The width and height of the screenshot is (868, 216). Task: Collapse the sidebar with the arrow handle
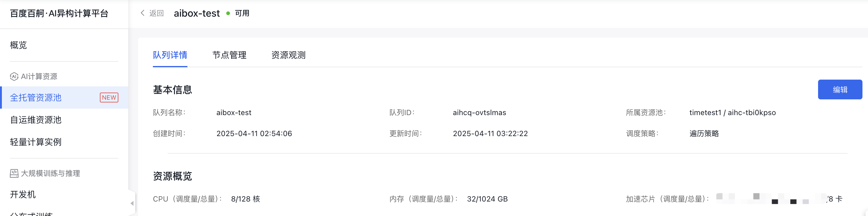[x=132, y=203]
